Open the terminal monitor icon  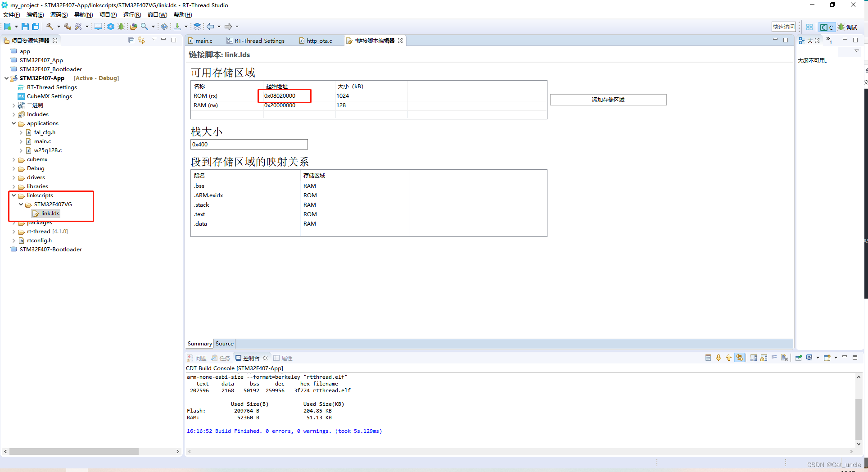point(98,27)
